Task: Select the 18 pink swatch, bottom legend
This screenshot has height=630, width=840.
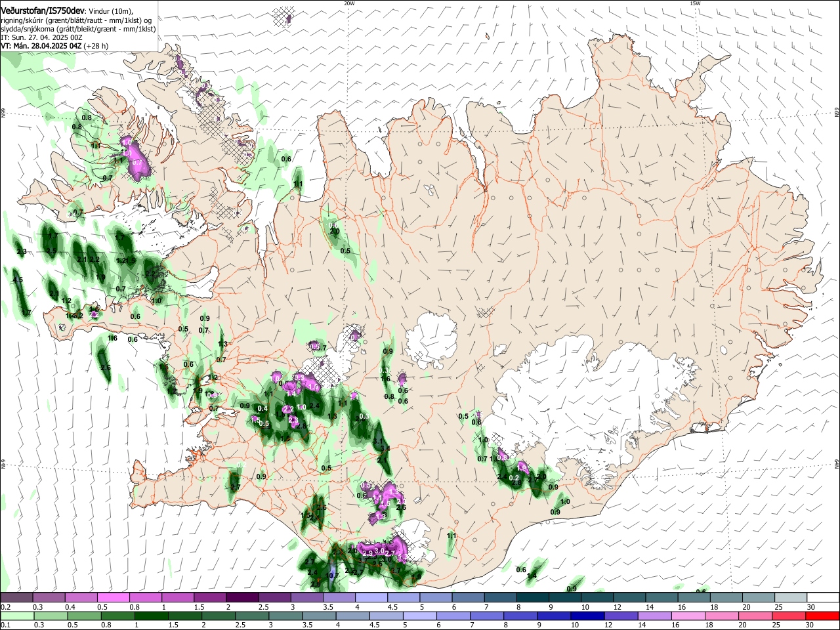Action: [x=721, y=616]
